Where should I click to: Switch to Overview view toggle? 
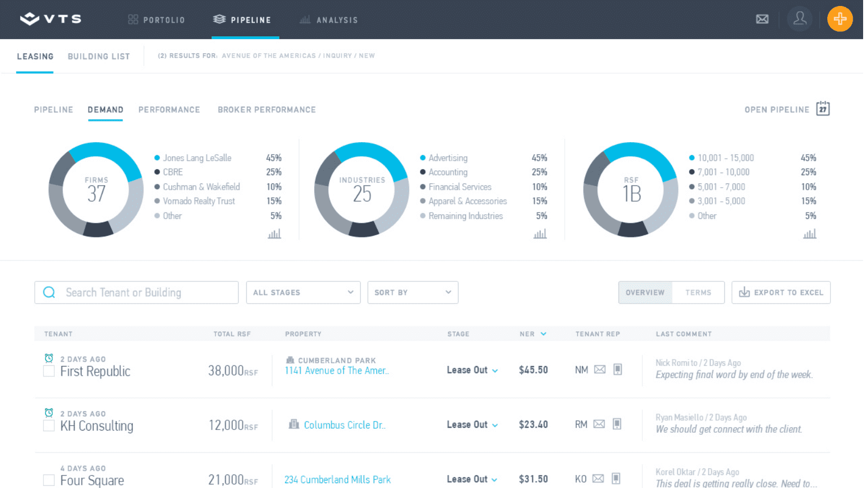point(645,292)
